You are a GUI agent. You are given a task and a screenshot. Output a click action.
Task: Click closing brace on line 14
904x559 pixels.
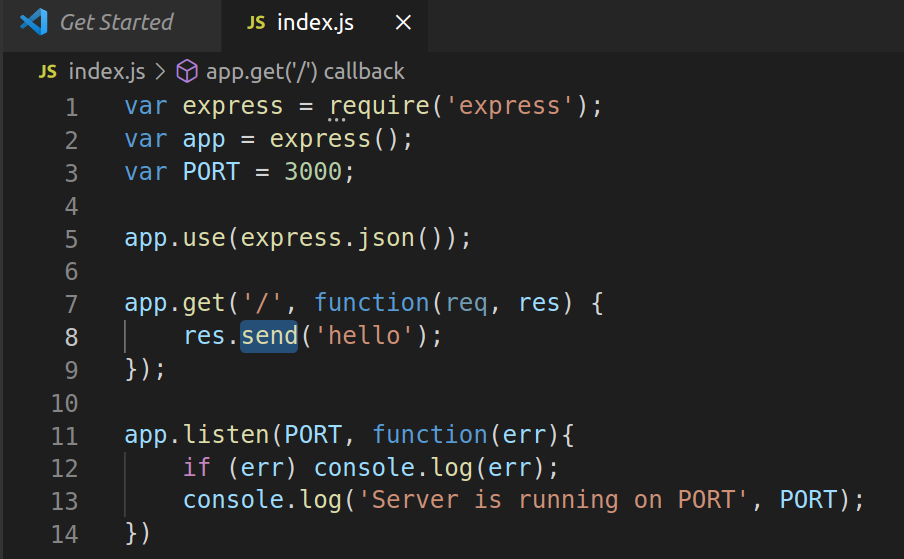click(132, 533)
